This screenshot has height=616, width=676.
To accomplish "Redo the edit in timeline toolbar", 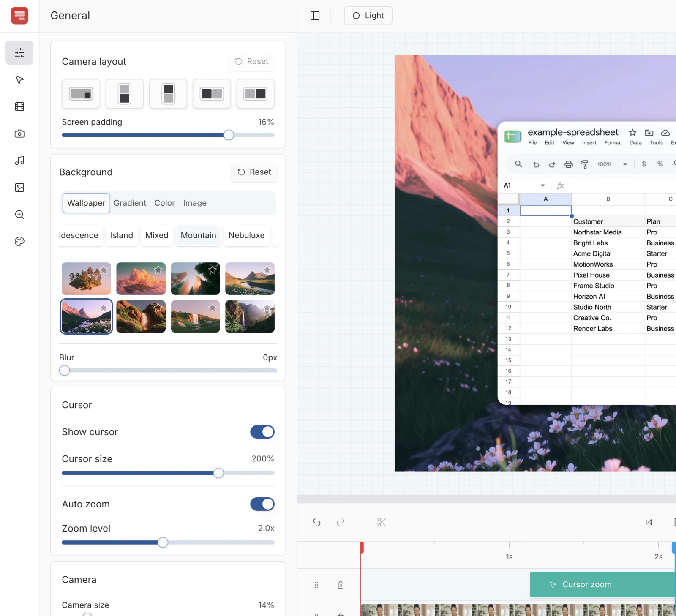I will coord(341,523).
